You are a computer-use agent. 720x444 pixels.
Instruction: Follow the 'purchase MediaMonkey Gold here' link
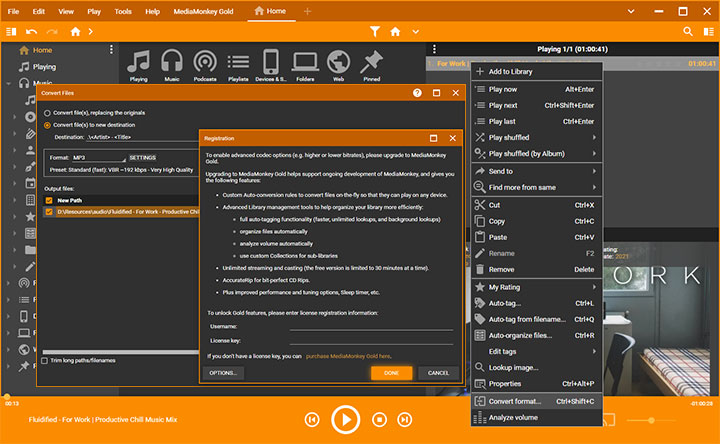[348, 356]
